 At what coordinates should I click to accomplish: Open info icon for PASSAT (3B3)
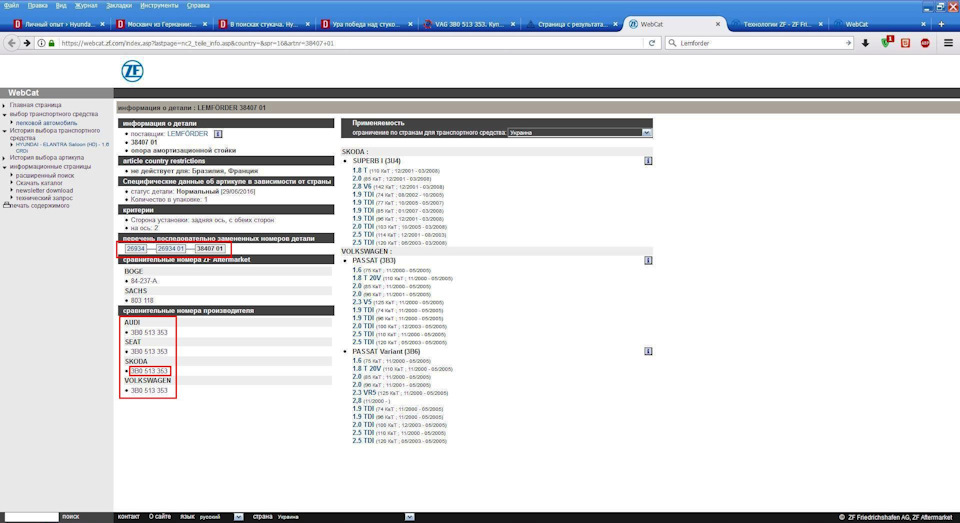point(648,260)
